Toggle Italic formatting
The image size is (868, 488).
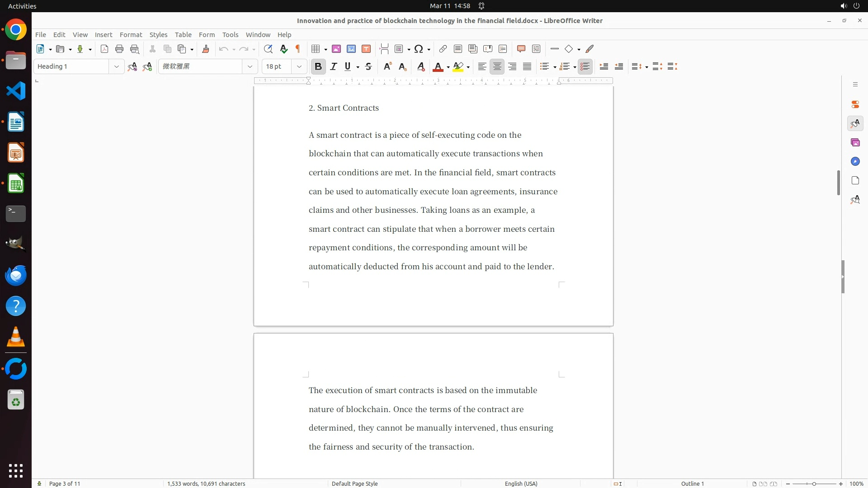point(334,66)
